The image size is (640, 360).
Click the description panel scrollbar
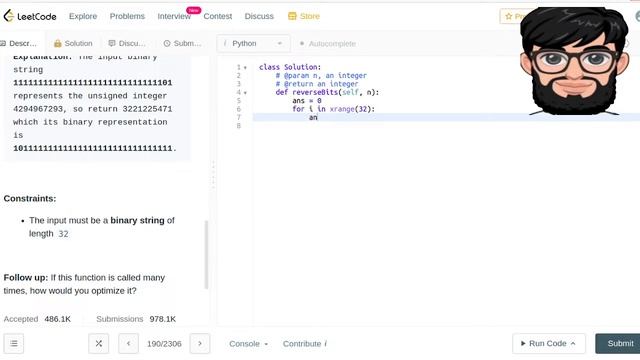point(206,255)
